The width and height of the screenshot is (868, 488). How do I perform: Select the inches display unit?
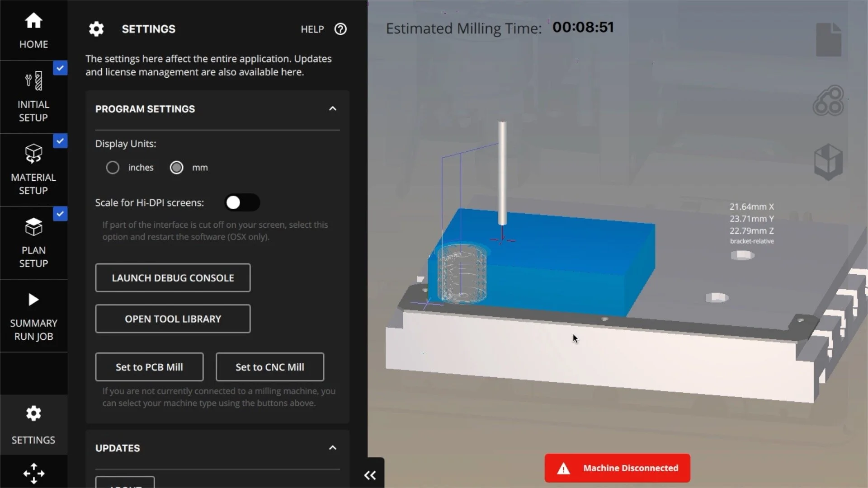(x=113, y=168)
